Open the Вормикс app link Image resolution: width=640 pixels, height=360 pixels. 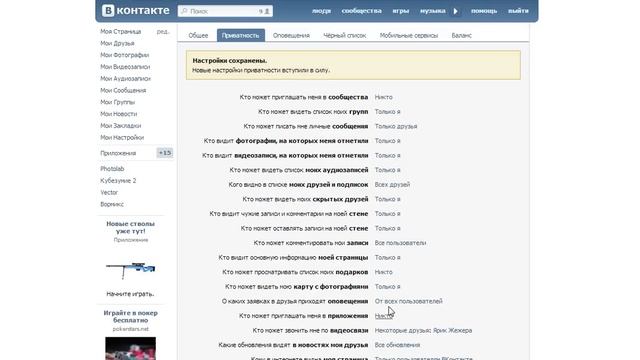coord(112,204)
